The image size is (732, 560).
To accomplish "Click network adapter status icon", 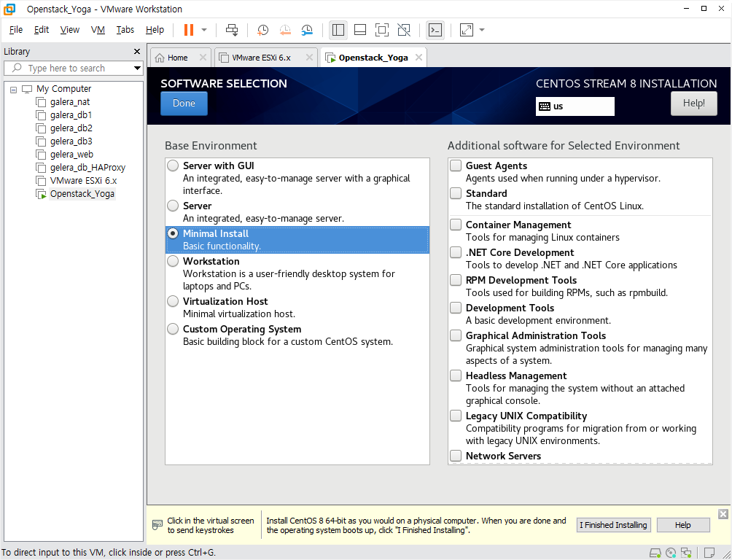I will 686,553.
